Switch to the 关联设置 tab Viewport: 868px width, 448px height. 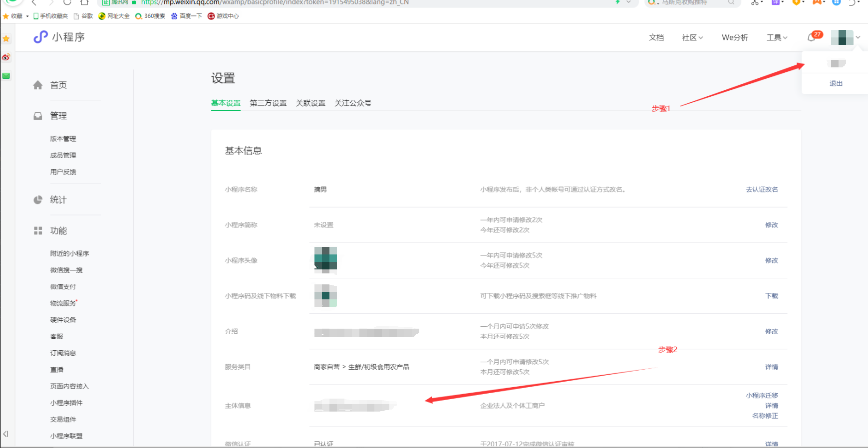[310, 103]
